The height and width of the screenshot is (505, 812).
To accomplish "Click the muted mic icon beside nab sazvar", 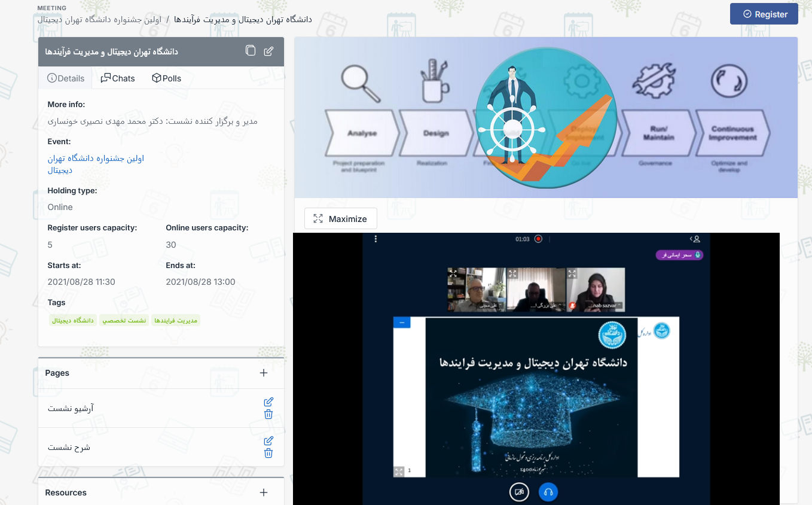I will (572, 305).
